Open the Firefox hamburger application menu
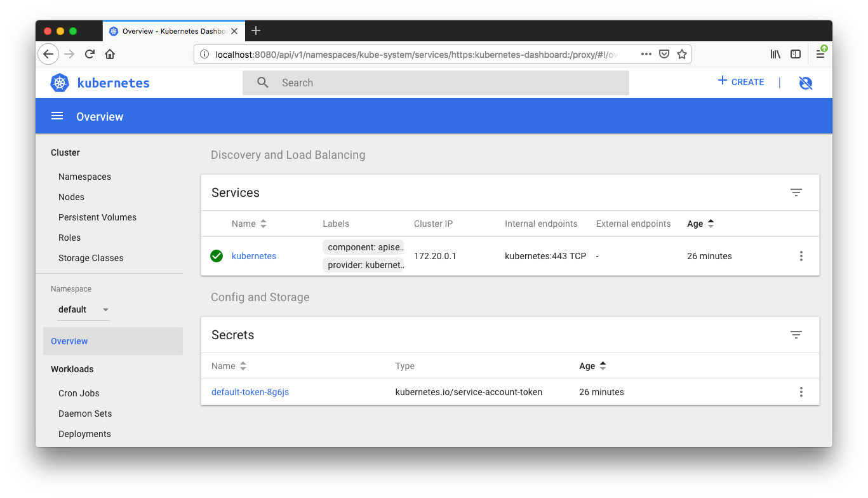Screen dimensions: 868x498 pyautogui.click(x=820, y=54)
